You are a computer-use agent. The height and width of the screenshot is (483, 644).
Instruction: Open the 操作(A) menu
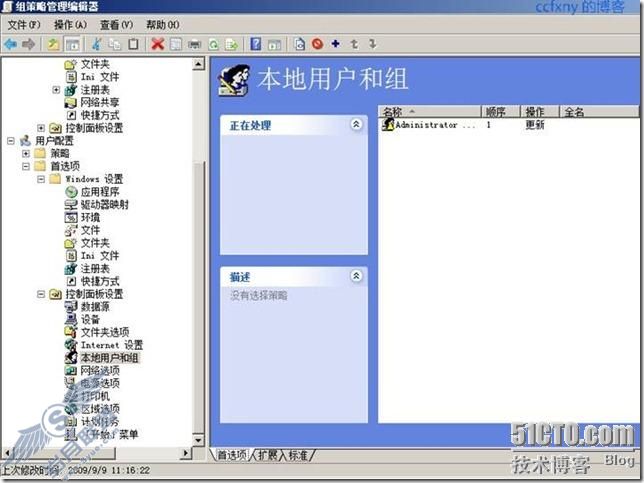(70, 25)
